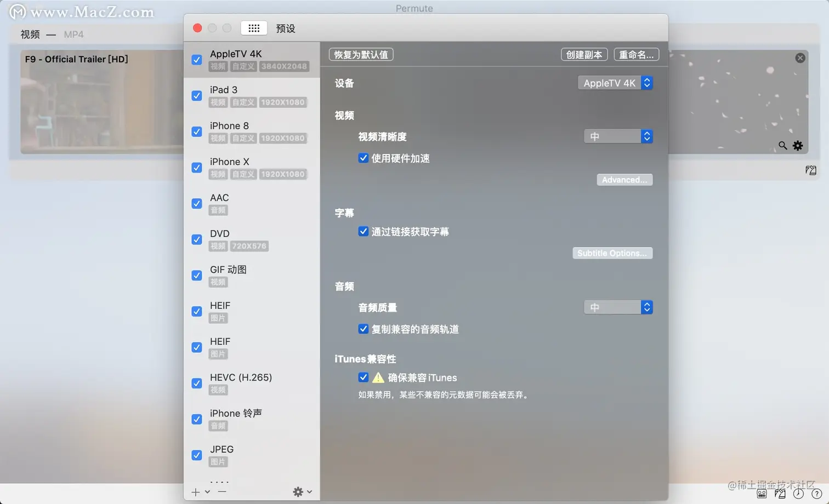Click 重命名... button
The height and width of the screenshot is (504, 829).
click(636, 55)
